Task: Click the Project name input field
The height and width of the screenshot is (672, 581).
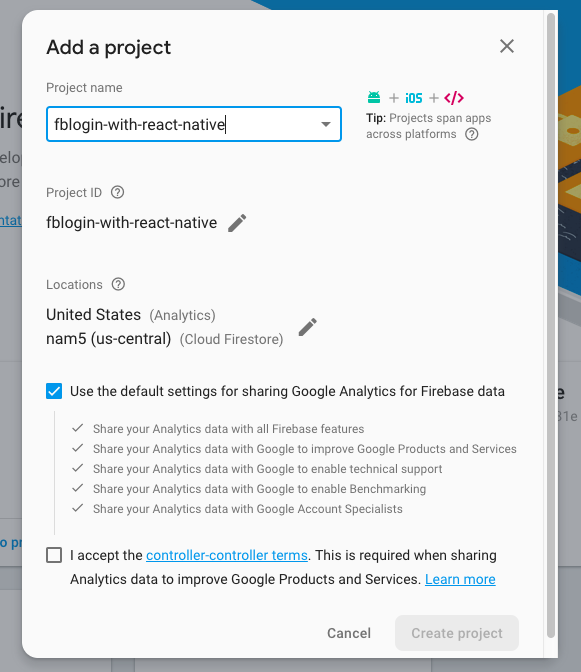Action: pyautogui.click(x=194, y=124)
